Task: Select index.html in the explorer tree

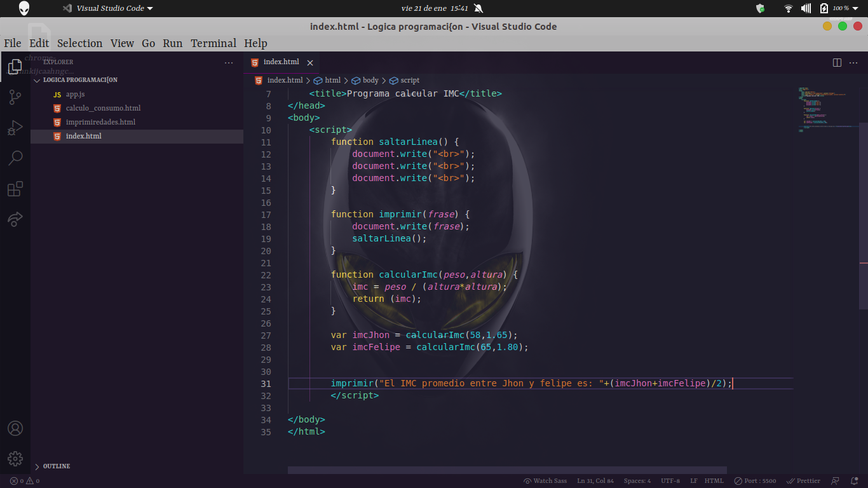Action: (137, 136)
